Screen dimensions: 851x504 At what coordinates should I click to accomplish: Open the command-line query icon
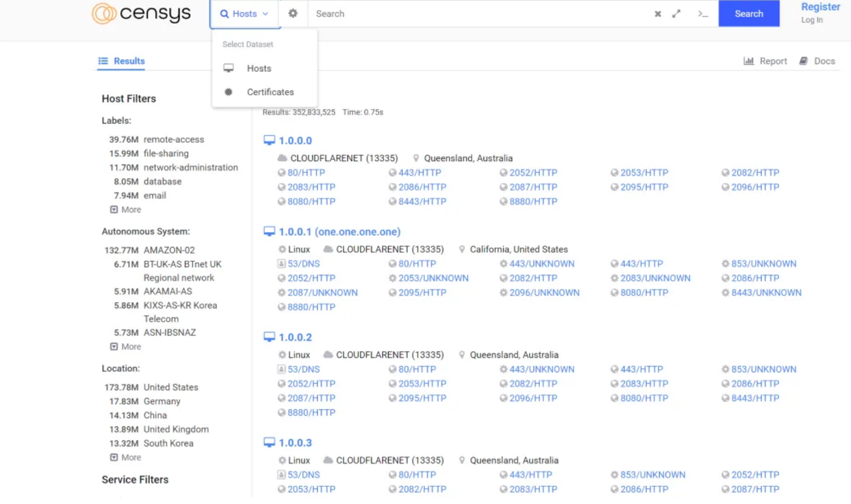703,14
